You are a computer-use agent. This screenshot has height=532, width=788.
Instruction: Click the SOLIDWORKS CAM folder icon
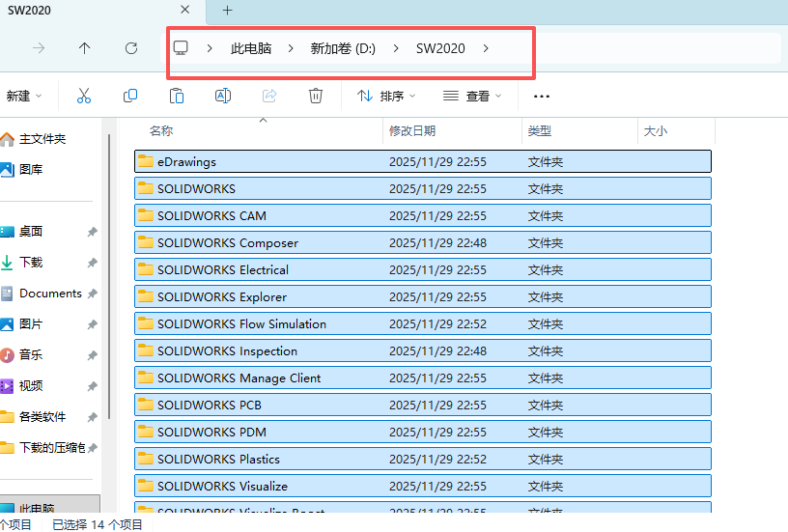pos(146,215)
